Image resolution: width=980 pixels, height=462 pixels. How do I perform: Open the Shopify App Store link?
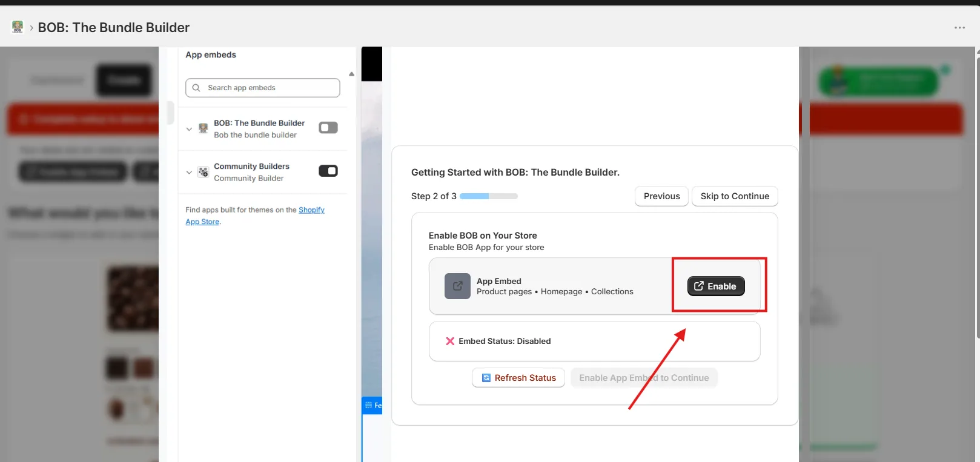point(255,216)
